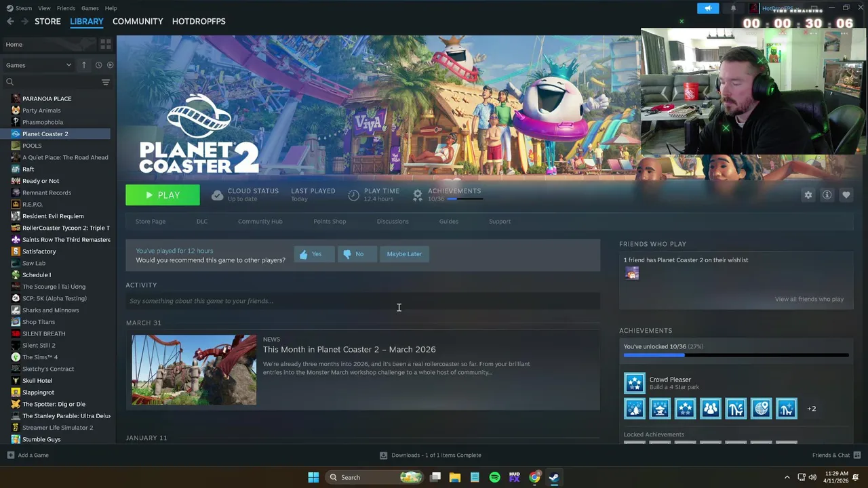
Task: Open the March 2026 news thumbnail
Action: coord(194,370)
